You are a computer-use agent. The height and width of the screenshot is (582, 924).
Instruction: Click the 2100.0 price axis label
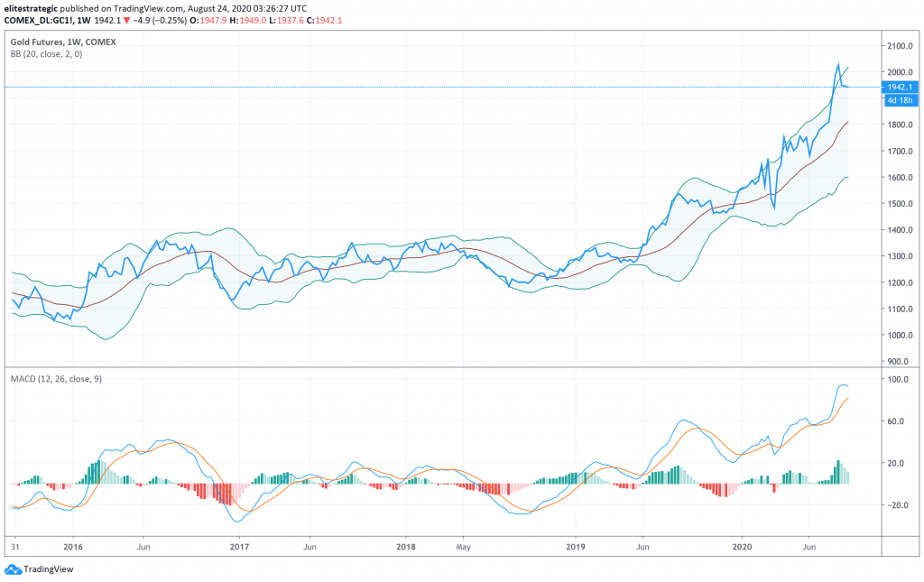click(x=900, y=46)
